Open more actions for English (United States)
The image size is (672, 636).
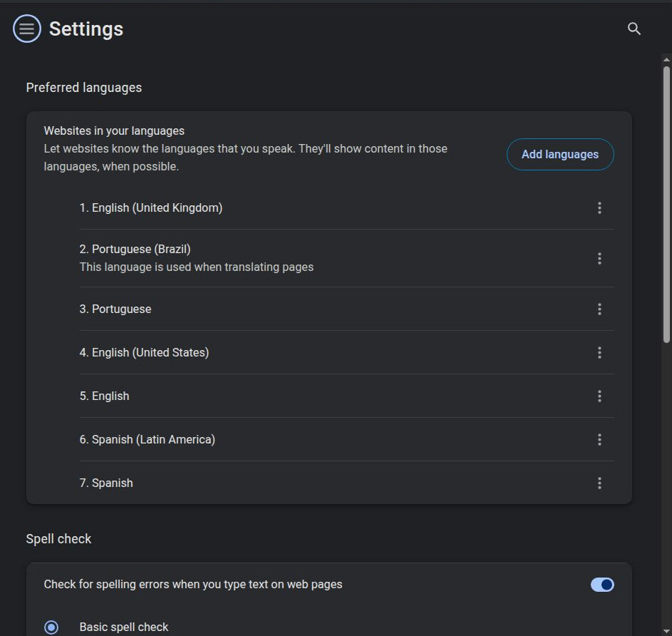599,352
